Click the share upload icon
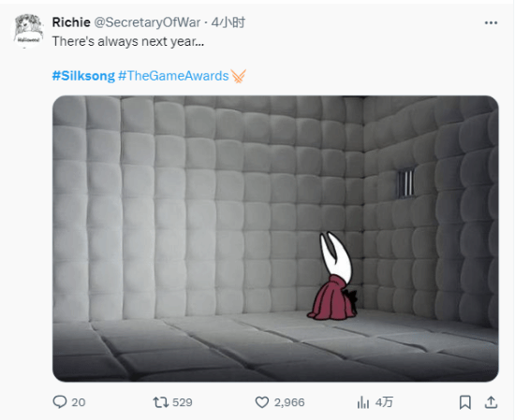The width and height of the screenshot is (515, 420). point(491,402)
